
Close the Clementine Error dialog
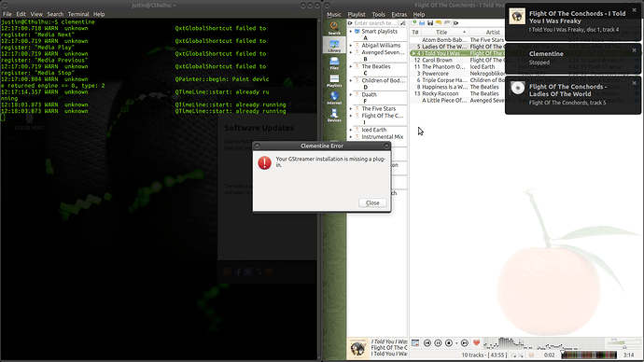point(372,202)
